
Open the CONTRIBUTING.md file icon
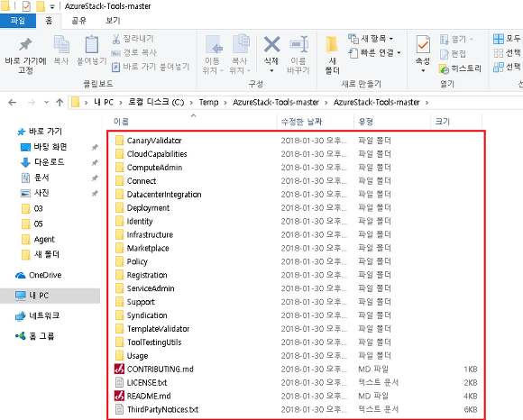(x=119, y=369)
